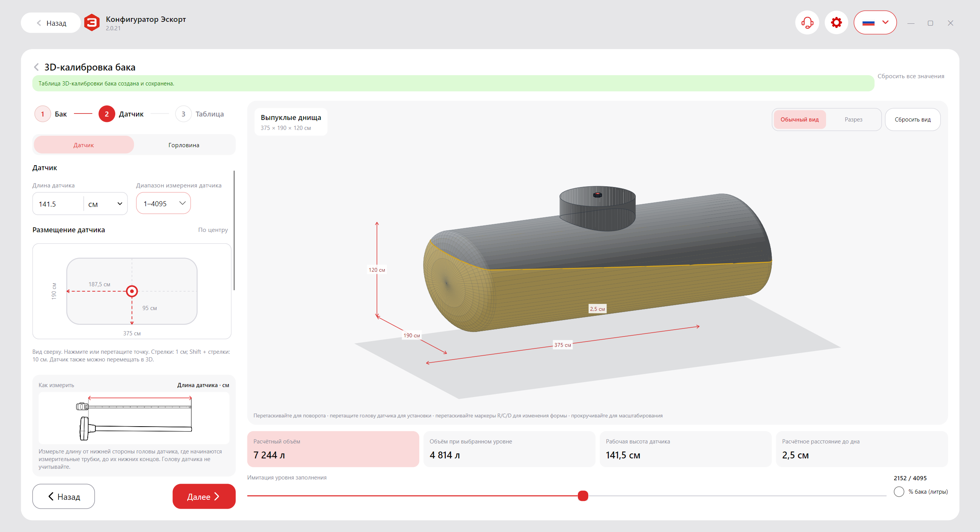Open the language flag dropdown
The image size is (980, 532).
coord(875,23)
